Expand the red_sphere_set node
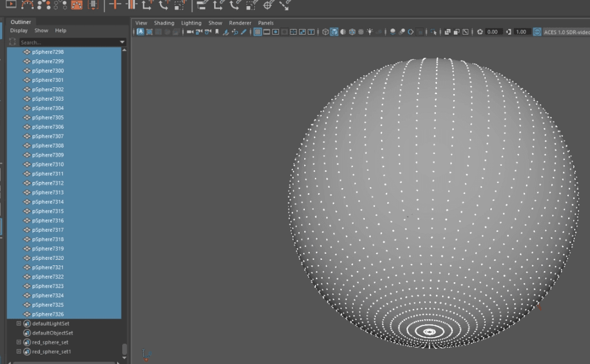This screenshot has width=590, height=364. click(x=18, y=342)
